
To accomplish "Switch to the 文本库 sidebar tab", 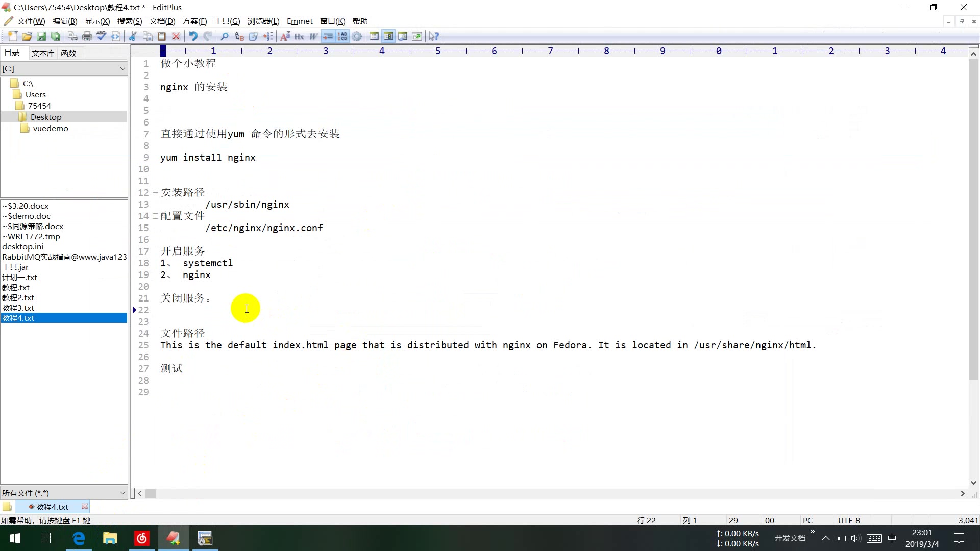I will point(43,53).
